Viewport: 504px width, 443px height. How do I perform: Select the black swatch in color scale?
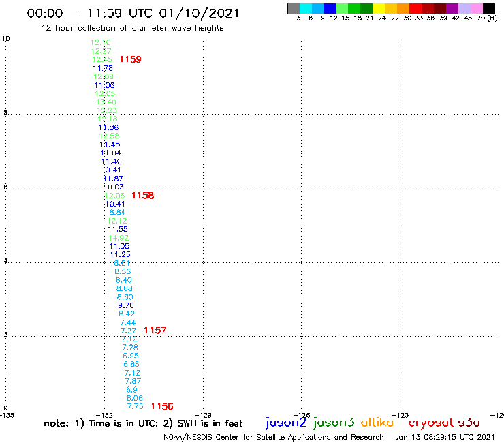click(x=489, y=9)
